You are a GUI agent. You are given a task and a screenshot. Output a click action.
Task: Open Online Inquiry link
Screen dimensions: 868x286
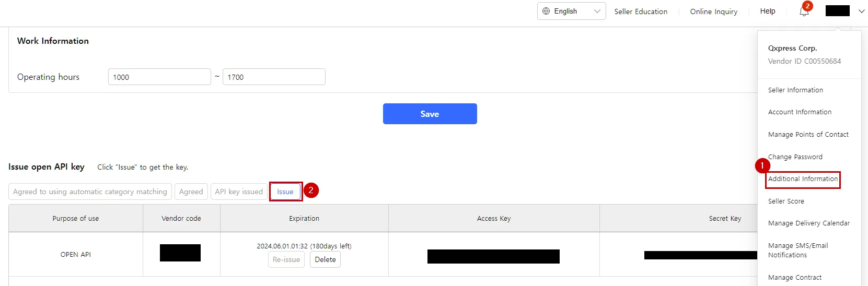(x=713, y=11)
